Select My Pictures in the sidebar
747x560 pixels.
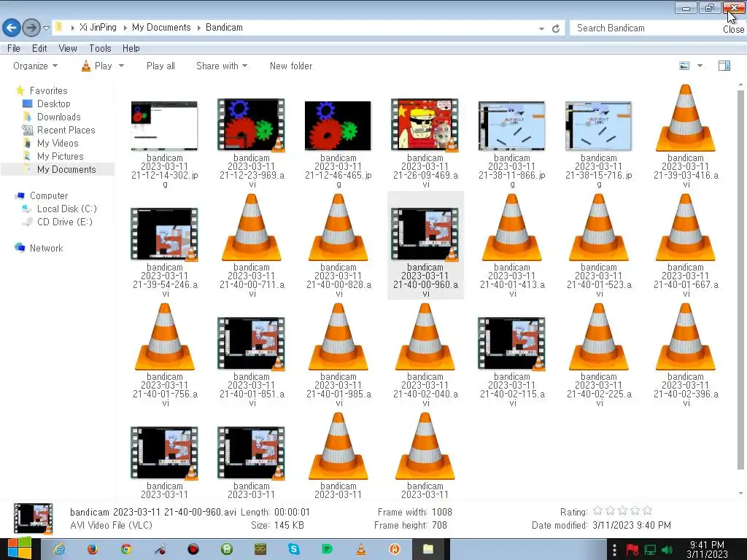(x=60, y=156)
